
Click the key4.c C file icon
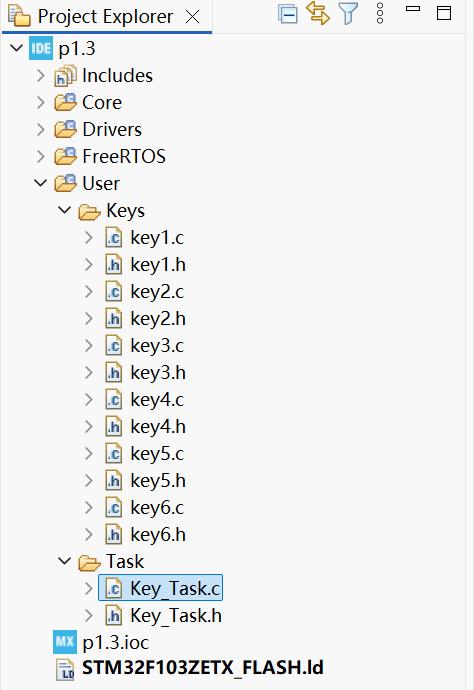click(114, 400)
